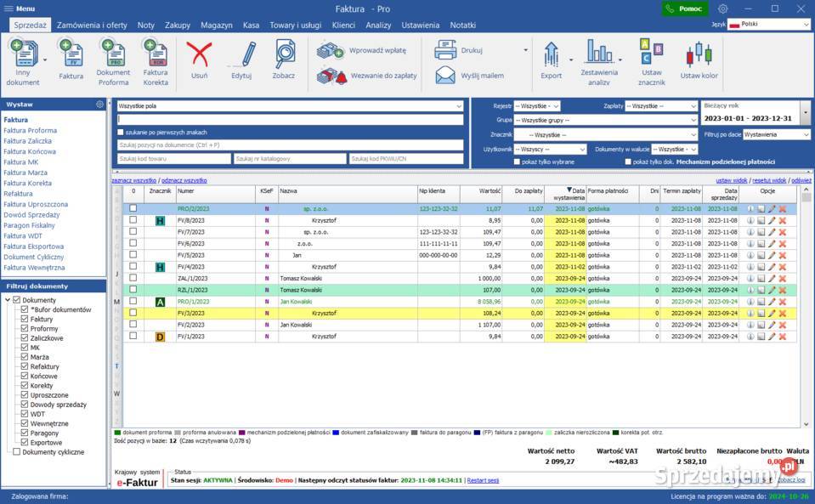Uncheck Zaliczkowe in document filter tree

click(25, 338)
